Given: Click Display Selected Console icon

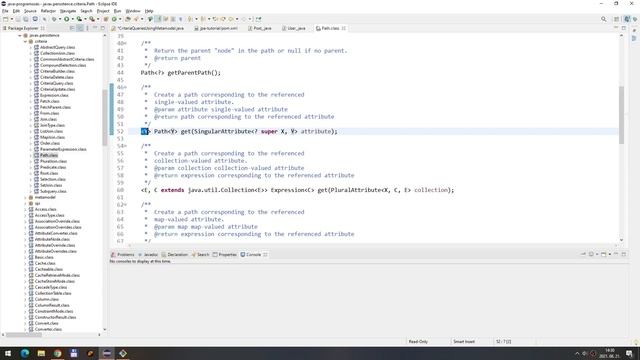Looking at the screenshot, I should (x=591, y=254).
